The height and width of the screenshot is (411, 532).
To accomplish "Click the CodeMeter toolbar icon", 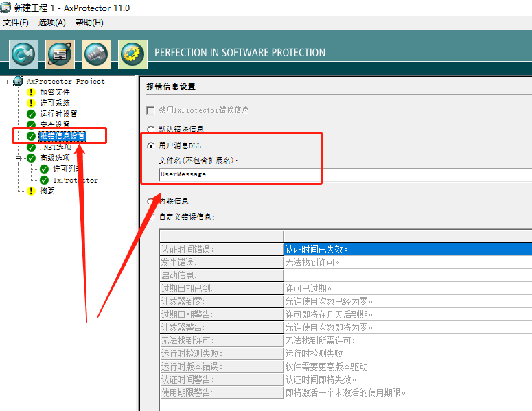I will [x=23, y=54].
